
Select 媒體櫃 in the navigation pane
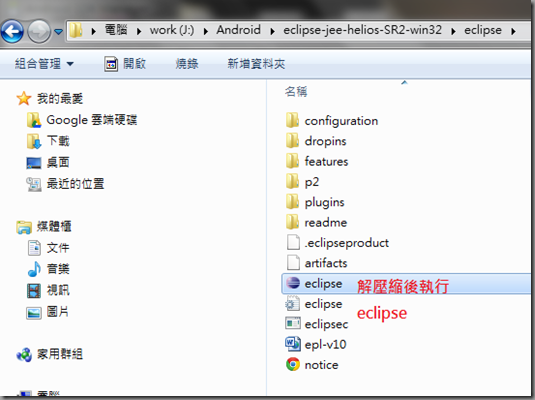[54, 226]
